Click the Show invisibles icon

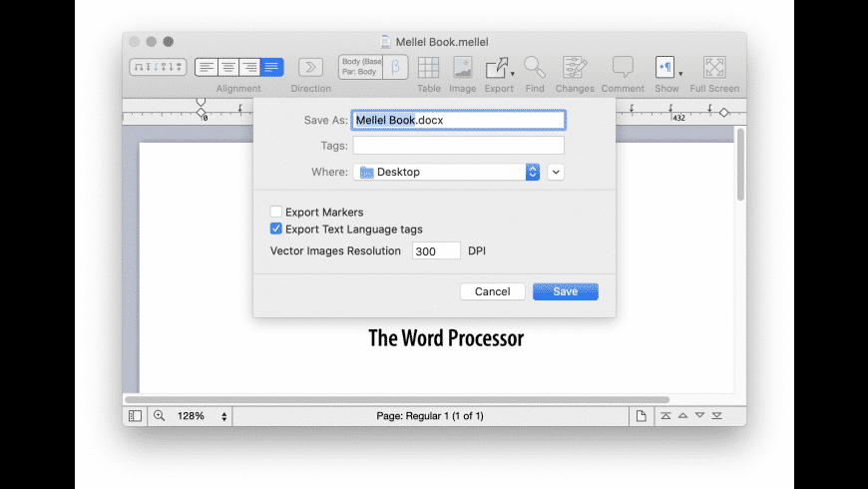coord(664,67)
